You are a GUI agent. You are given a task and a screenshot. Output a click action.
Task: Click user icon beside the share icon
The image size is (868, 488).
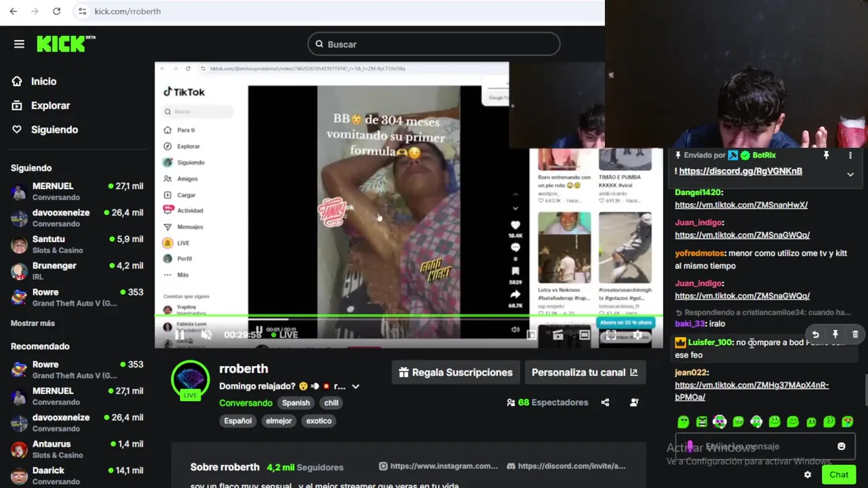coord(634,403)
